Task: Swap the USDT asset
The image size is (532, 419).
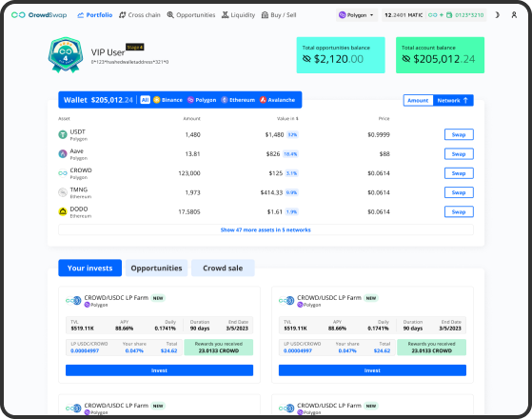Action: click(x=459, y=135)
